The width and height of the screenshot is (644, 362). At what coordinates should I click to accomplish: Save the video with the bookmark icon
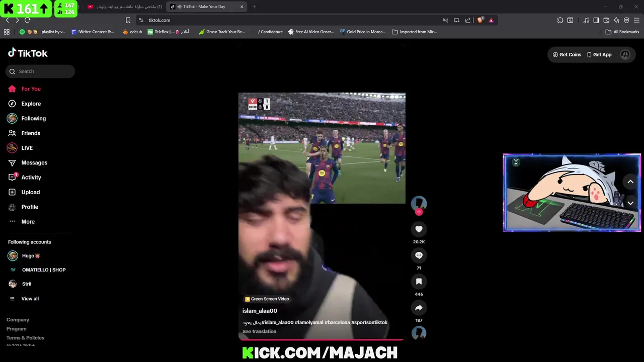point(419,282)
